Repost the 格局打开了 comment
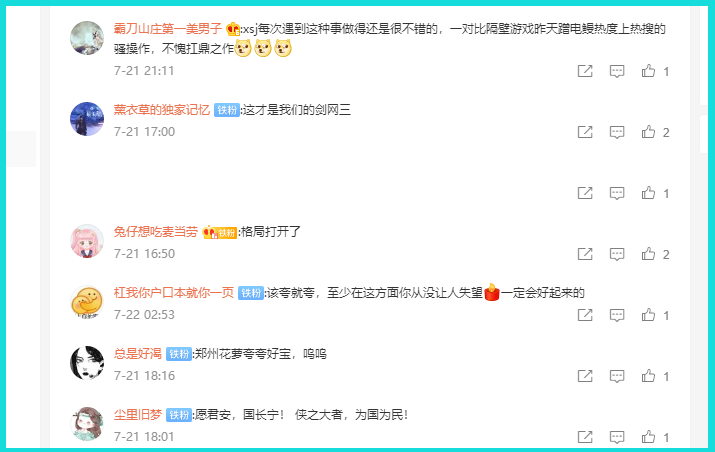This screenshot has width=715, height=452. 585,254
